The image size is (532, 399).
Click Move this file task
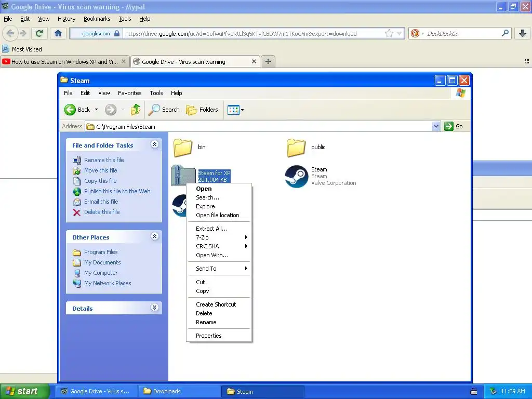pyautogui.click(x=100, y=170)
